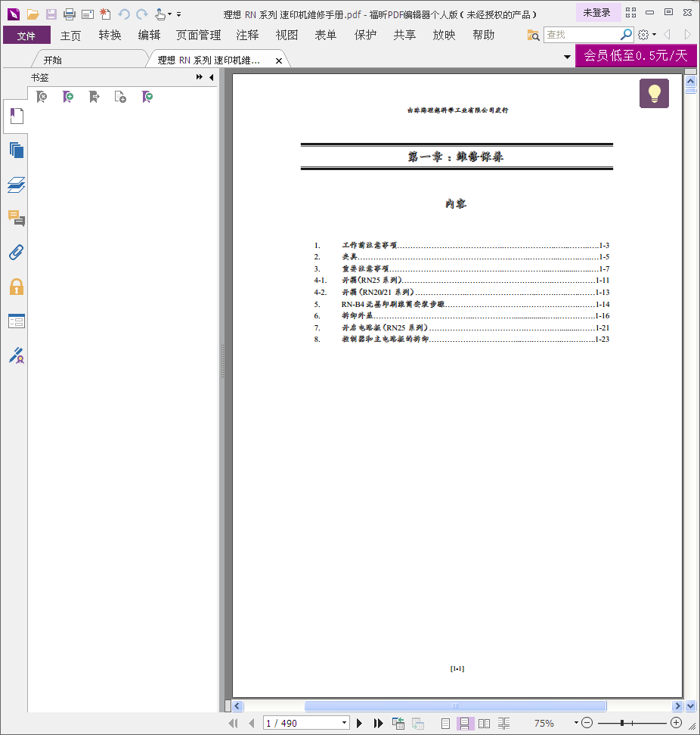Switch to the 放映 ribbon tab
700x735 pixels.
click(x=444, y=35)
